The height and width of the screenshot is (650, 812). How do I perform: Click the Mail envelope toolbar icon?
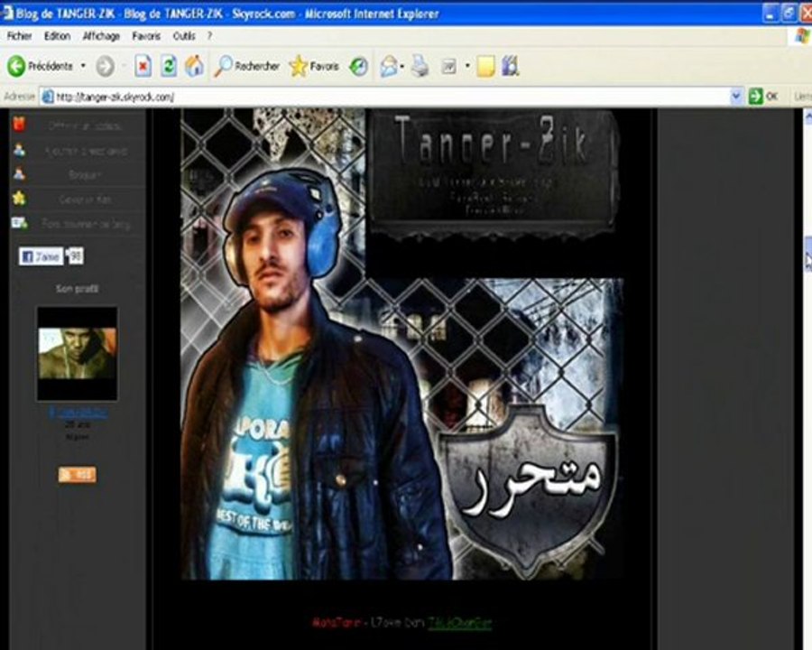[x=388, y=66]
